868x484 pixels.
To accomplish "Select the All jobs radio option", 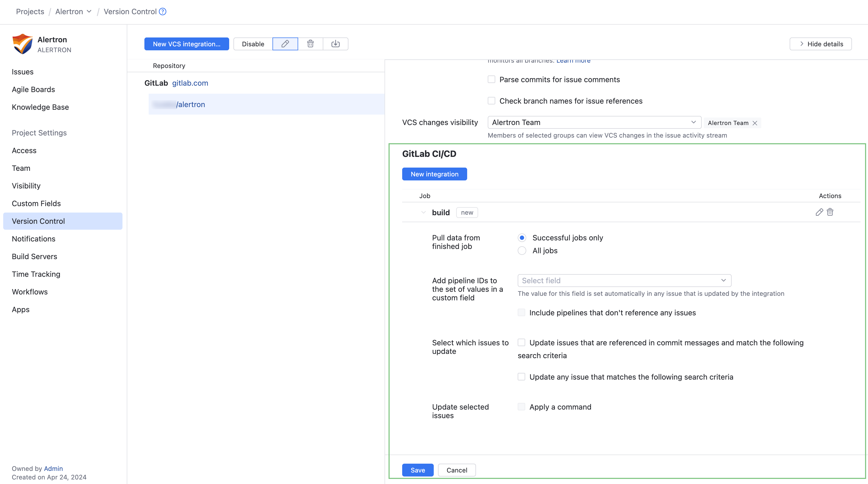I will tap(522, 251).
